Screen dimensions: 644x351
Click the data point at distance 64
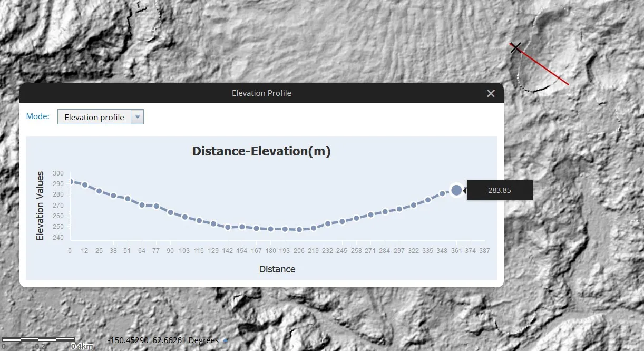coord(142,205)
